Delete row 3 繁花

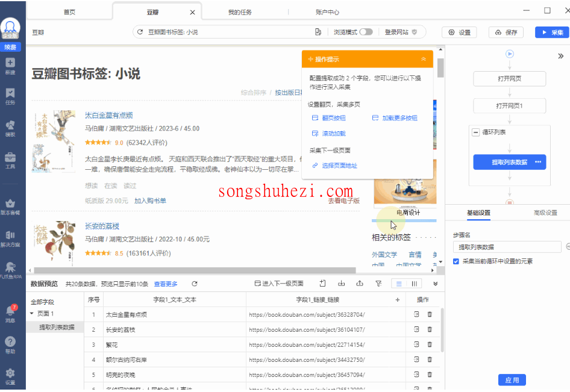430,344
